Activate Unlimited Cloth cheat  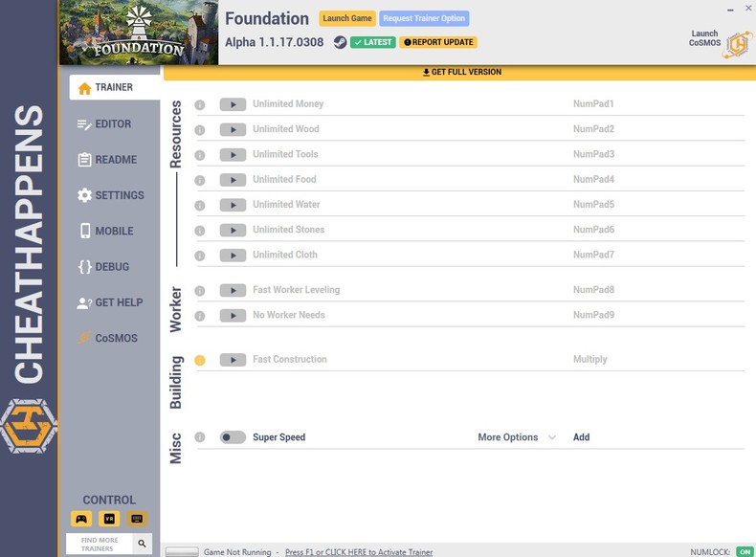pos(233,255)
